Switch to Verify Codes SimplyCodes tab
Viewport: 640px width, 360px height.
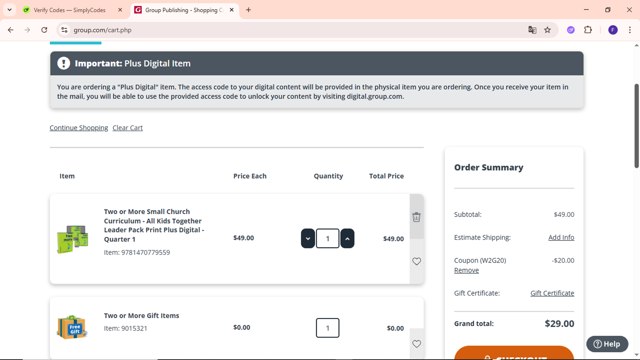[x=69, y=10]
